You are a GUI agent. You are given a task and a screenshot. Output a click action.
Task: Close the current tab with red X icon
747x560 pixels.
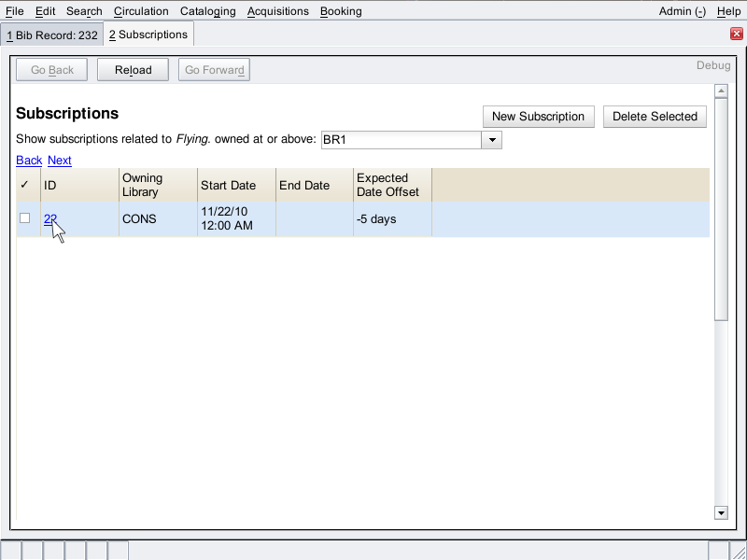pos(736,34)
